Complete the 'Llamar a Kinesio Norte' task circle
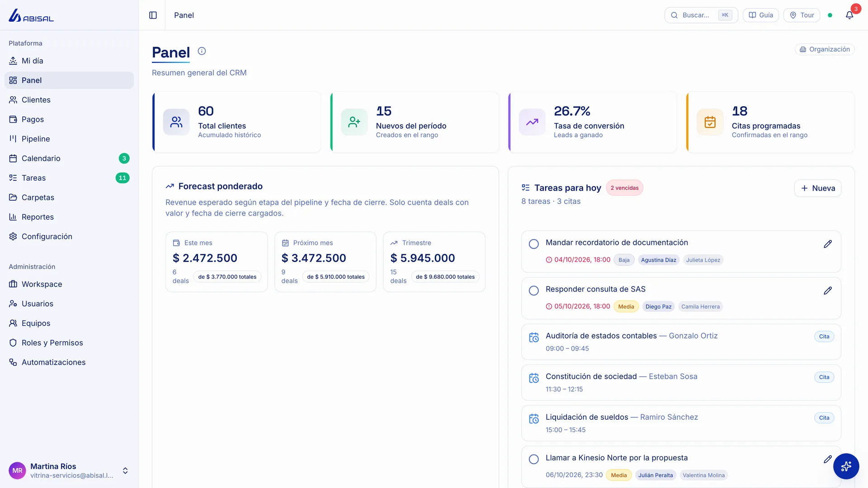 tap(534, 459)
